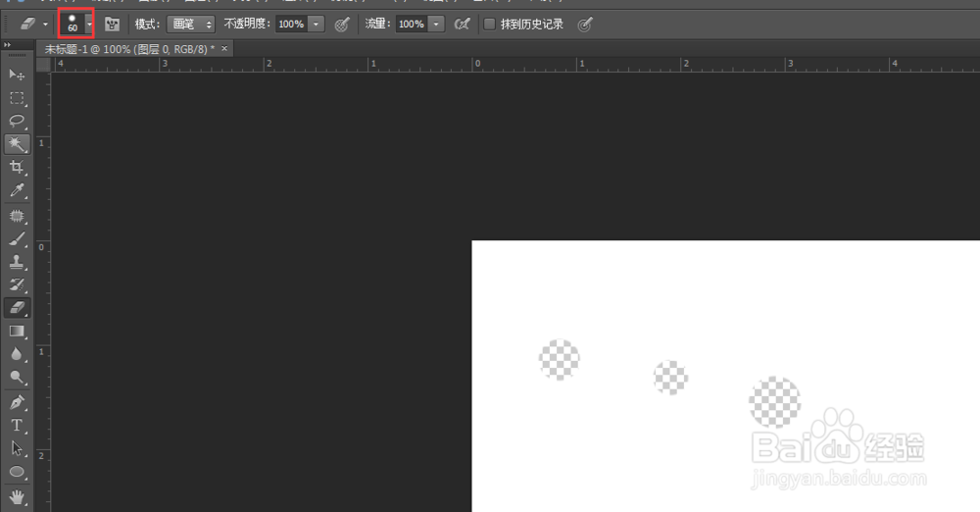The image size is (980, 512).
Task: Select the Spot Healing Brush tool
Action: [17, 216]
